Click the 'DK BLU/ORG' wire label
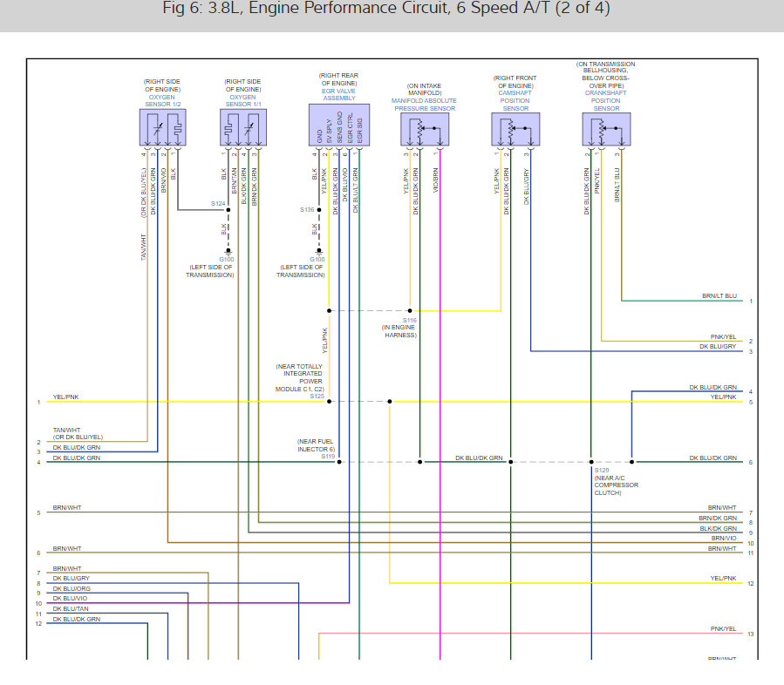Image resolution: width=784 pixels, height=685 pixels. pos(72,588)
